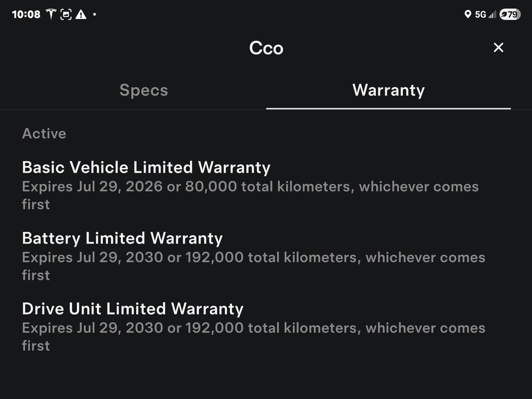The width and height of the screenshot is (532, 399).
Task: Tap the Active section header
Action: pyautogui.click(x=44, y=133)
